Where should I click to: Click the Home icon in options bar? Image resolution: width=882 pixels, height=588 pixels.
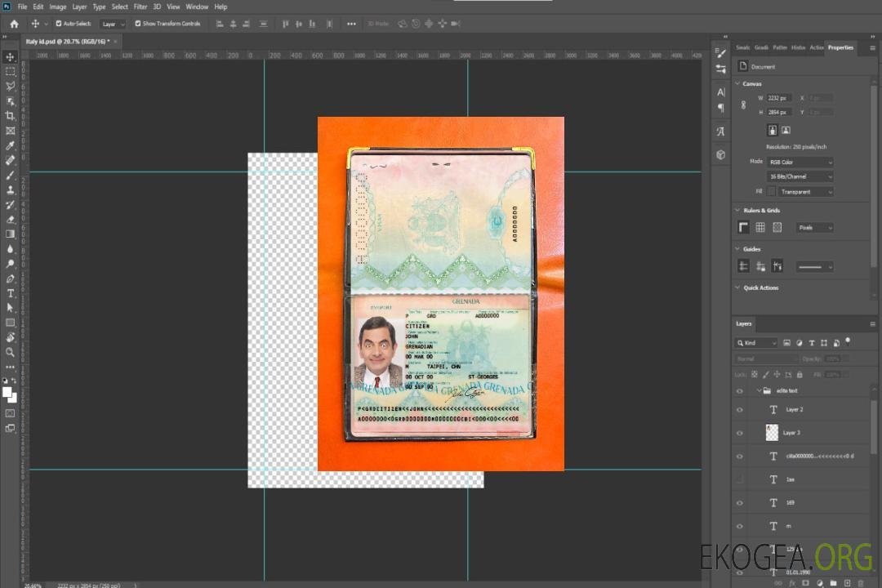tap(14, 24)
